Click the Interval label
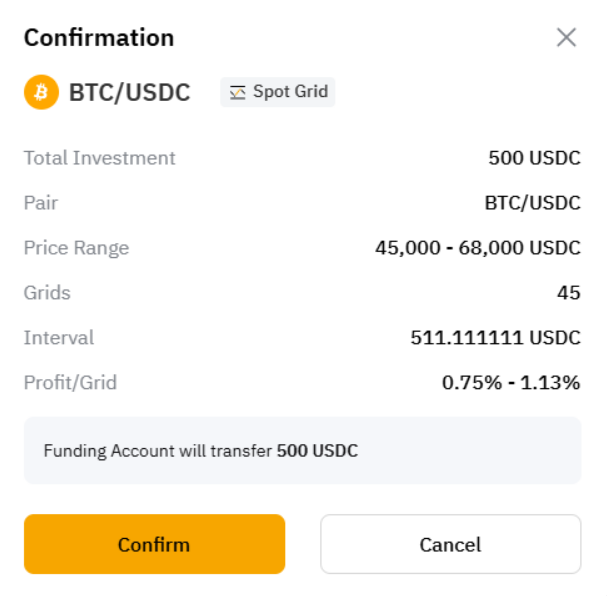 point(59,338)
